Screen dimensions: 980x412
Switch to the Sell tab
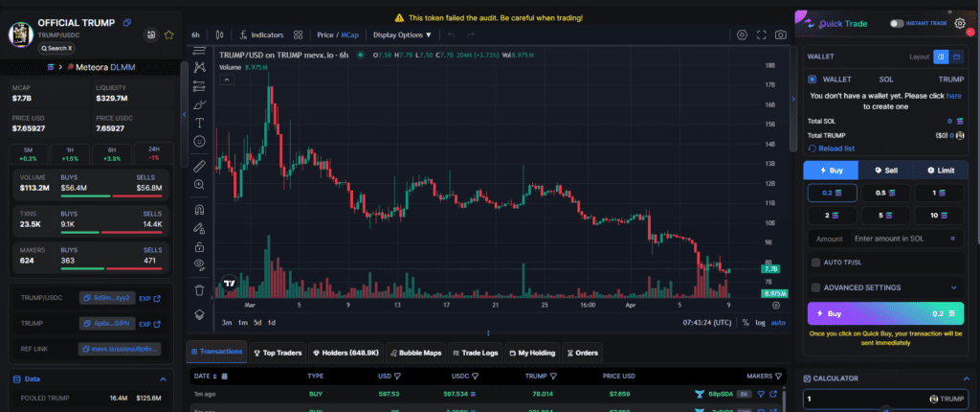click(886, 171)
